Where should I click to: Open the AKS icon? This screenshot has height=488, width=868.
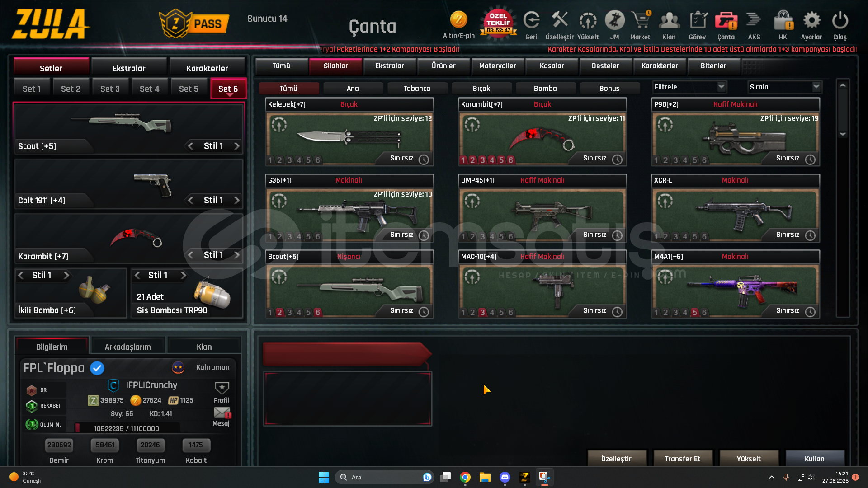(x=754, y=20)
